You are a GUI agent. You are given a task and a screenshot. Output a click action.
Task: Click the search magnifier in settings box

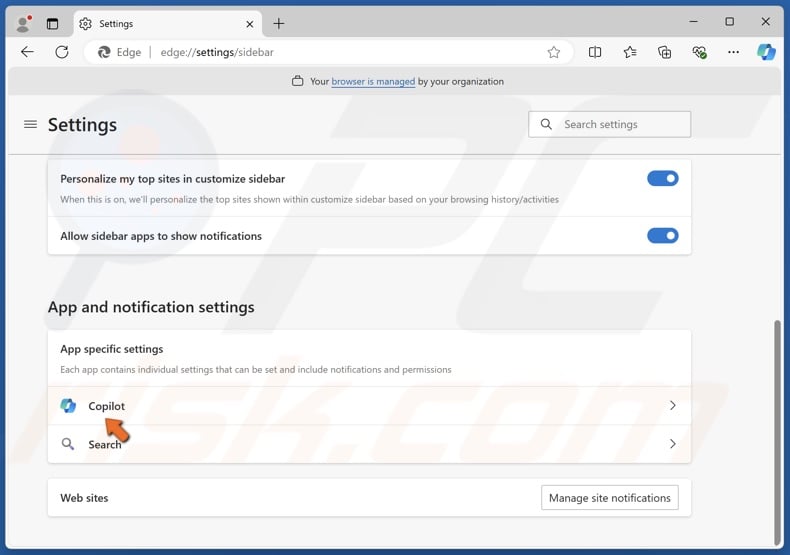[x=546, y=124]
